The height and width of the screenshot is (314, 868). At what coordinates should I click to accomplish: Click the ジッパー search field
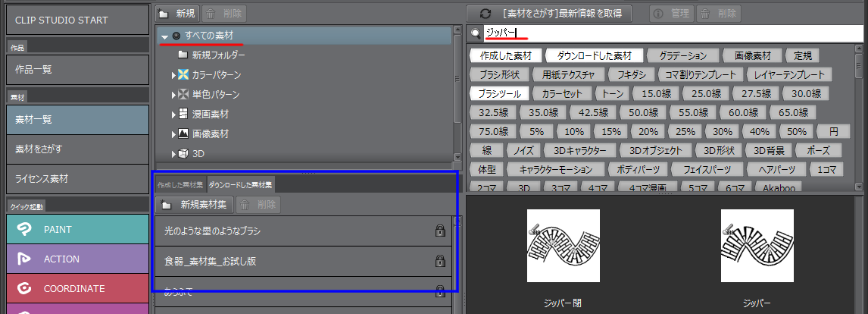pos(673,33)
